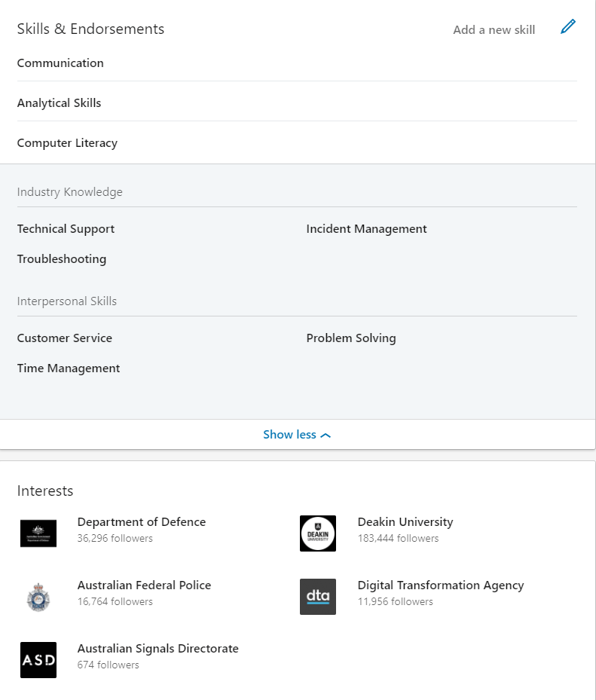The height and width of the screenshot is (700, 596).
Task: Open the Time Management skill
Action: [x=69, y=368]
